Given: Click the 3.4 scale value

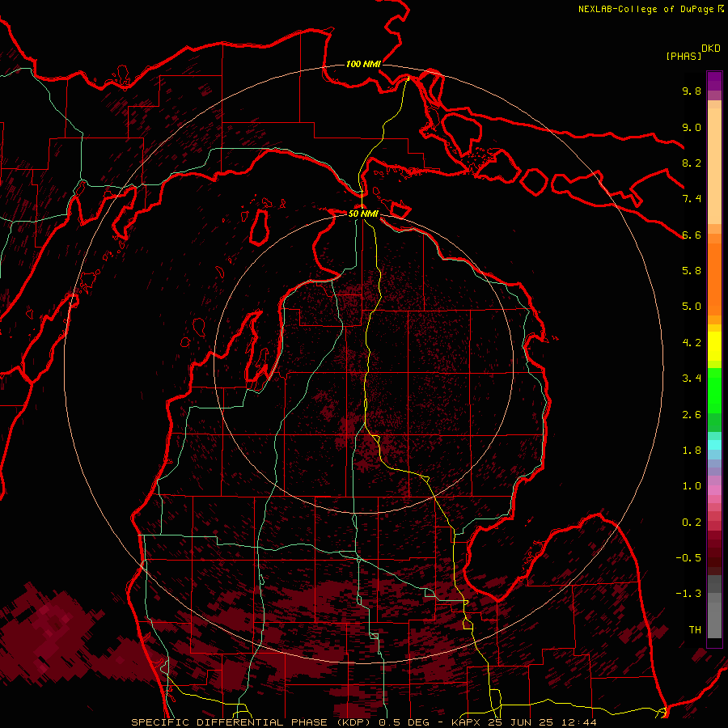Looking at the screenshot, I should click(x=692, y=379).
